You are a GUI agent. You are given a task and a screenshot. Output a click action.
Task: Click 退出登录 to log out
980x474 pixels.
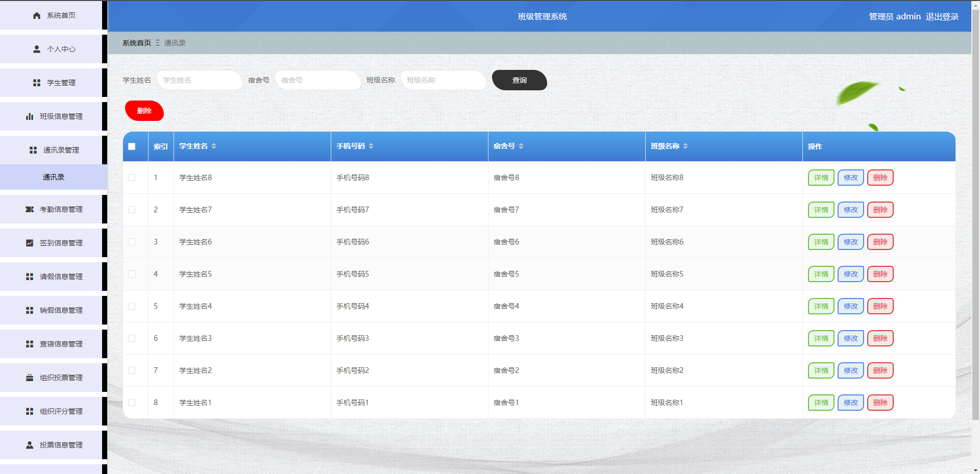[x=942, y=16]
